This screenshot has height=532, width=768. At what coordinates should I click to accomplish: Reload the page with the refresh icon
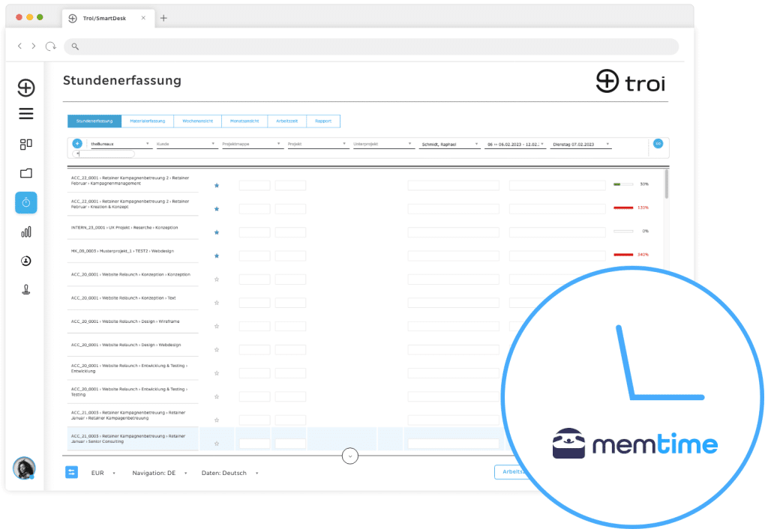point(50,46)
